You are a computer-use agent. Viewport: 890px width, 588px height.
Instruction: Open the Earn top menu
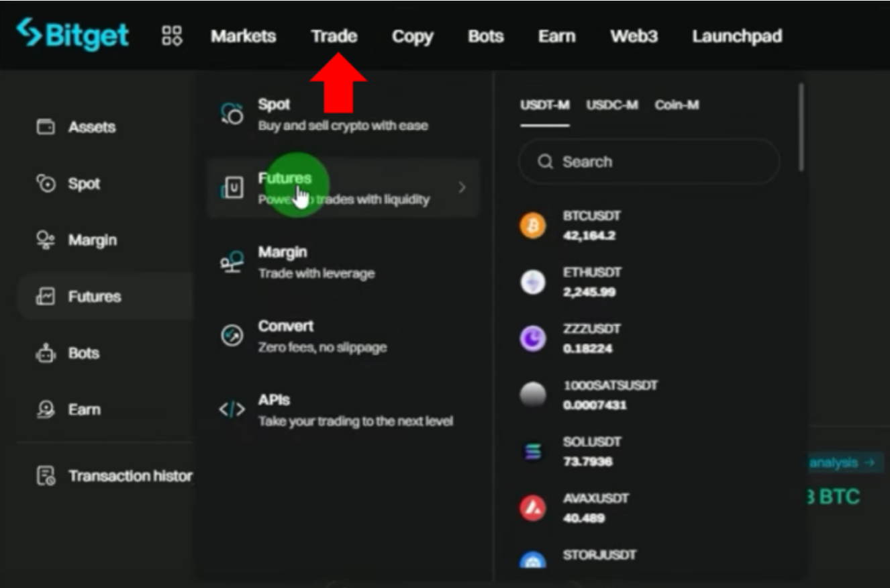556,36
